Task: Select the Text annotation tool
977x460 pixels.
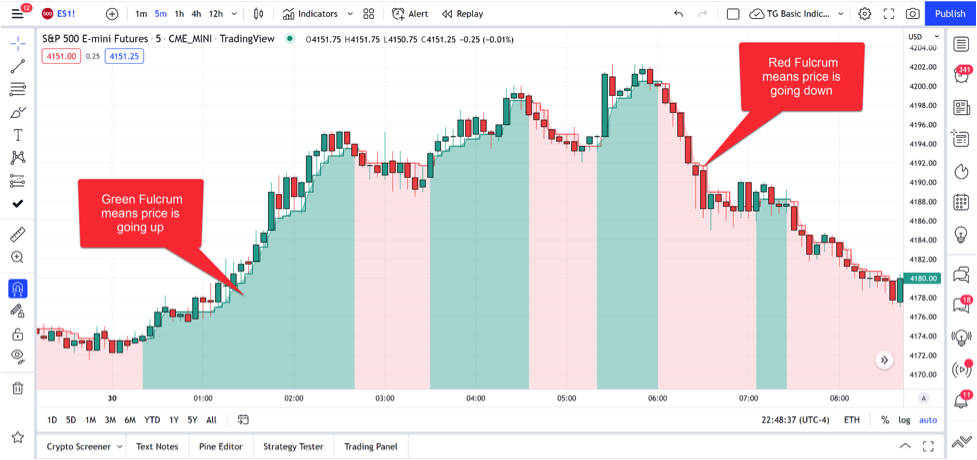Action: [18, 134]
